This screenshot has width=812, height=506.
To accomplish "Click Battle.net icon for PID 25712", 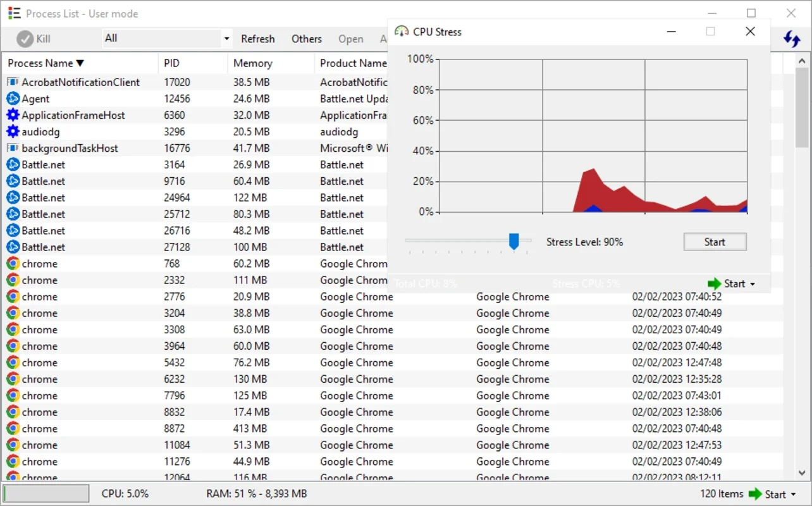I will pyautogui.click(x=13, y=214).
